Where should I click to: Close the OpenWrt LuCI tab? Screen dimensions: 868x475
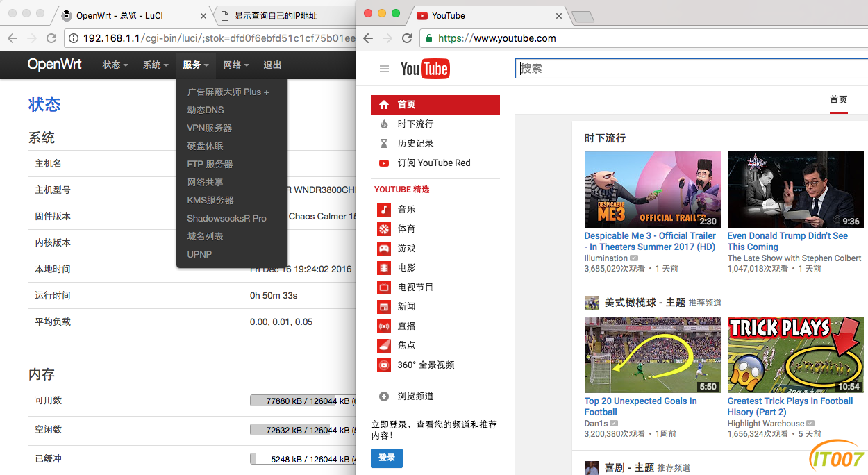(204, 16)
